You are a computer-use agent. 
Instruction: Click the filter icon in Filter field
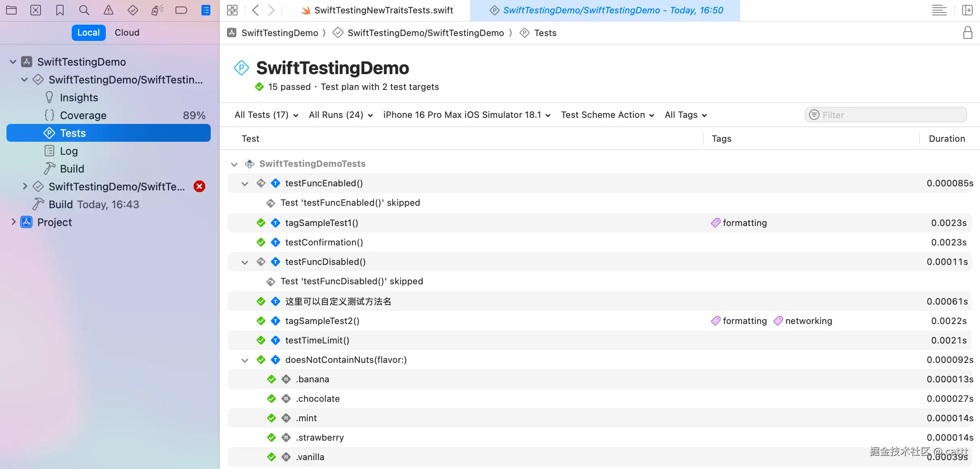(x=814, y=115)
